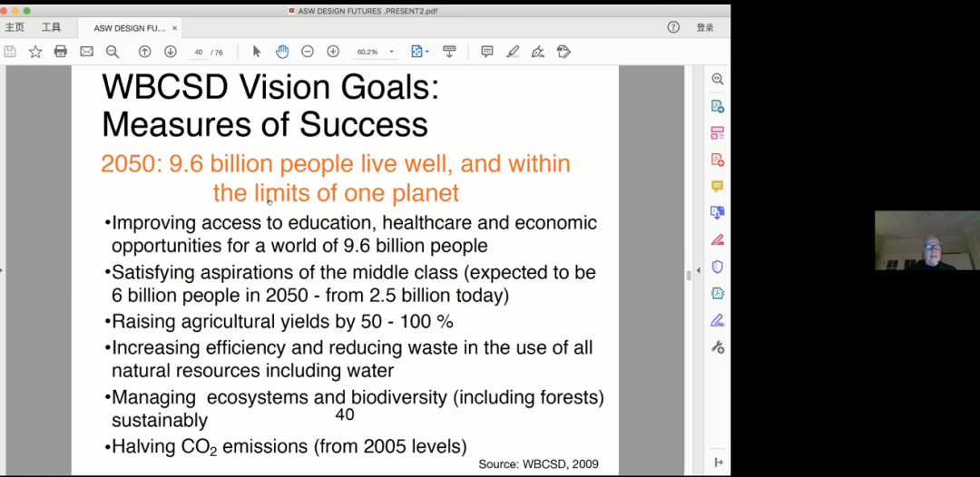The width and height of the screenshot is (980, 477).
Task: Switch to the 工具 tools tab
Action: (51, 27)
